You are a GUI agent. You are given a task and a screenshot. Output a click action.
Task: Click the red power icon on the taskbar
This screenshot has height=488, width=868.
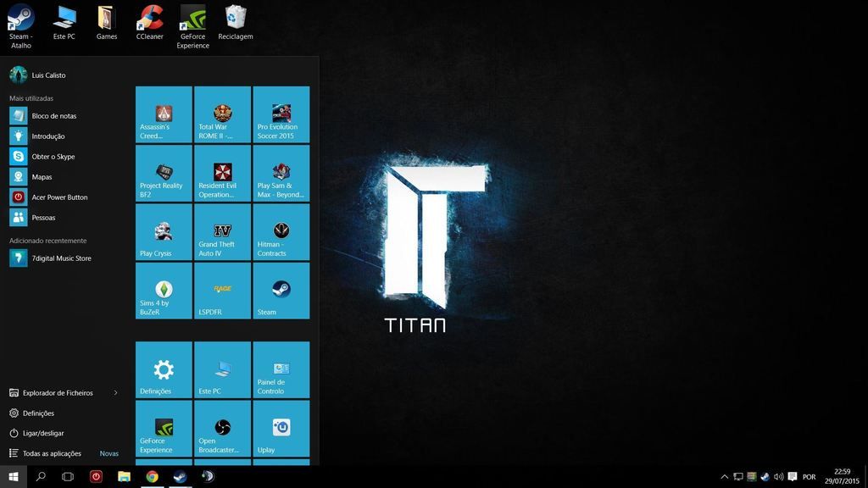tap(96, 476)
